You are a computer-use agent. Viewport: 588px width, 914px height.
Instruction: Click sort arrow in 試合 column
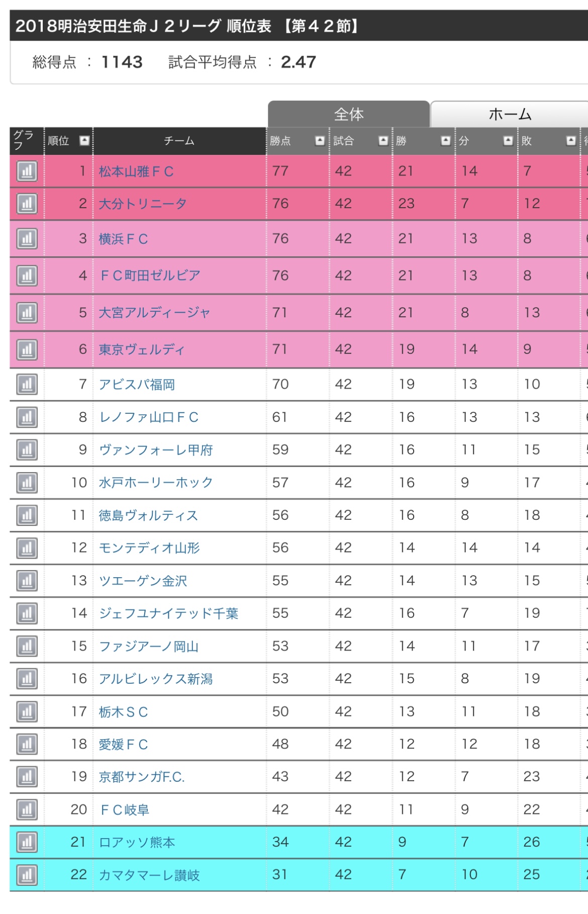[383, 141]
